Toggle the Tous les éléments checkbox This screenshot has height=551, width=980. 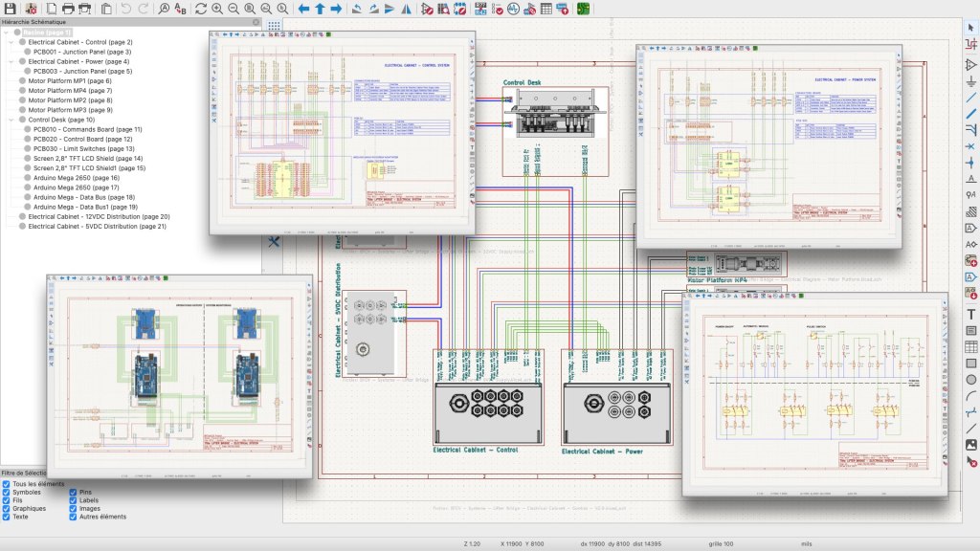click(7, 483)
